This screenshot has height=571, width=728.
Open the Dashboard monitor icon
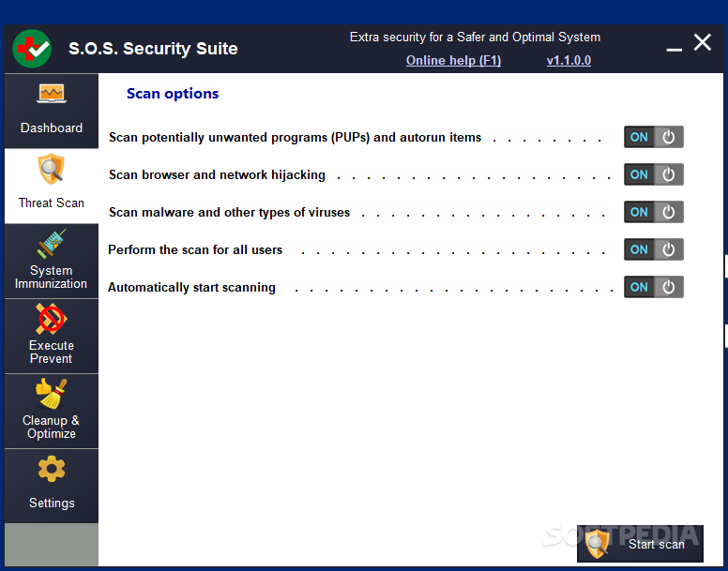52,94
